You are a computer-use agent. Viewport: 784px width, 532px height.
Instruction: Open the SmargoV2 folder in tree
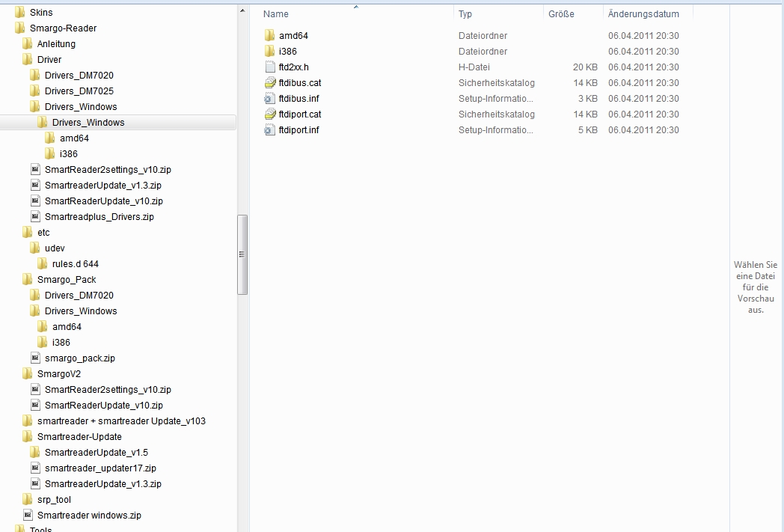58,374
